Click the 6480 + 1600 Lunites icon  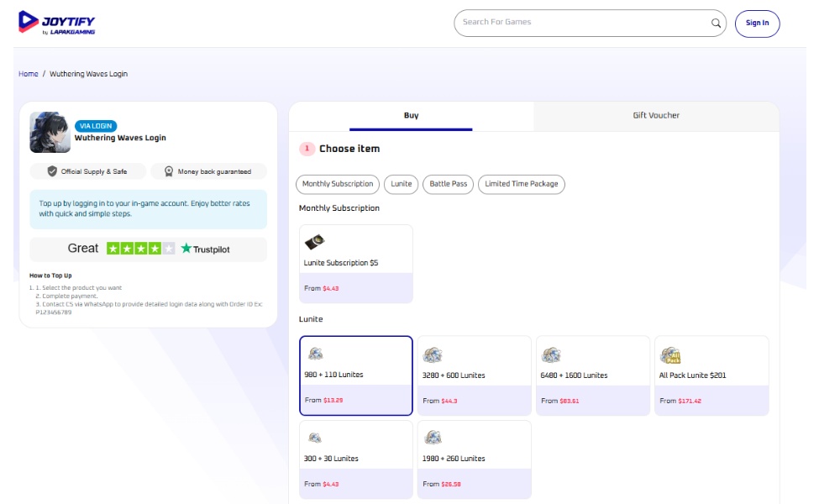coord(551,355)
